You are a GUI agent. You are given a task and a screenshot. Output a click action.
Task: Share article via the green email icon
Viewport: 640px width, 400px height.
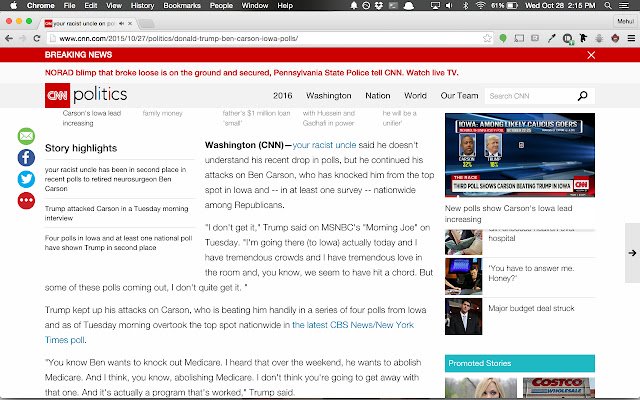26,136
